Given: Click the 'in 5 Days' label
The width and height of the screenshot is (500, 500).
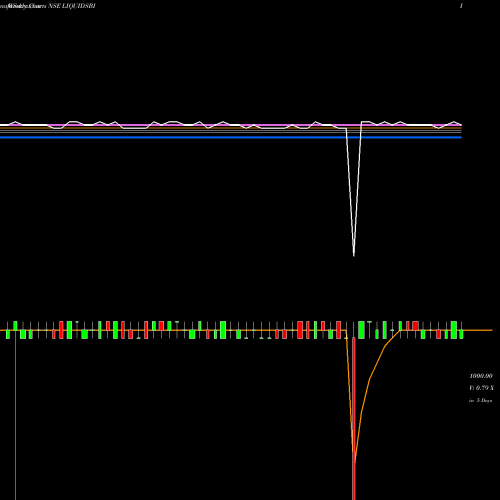Looking at the screenshot, I should click(x=481, y=400).
